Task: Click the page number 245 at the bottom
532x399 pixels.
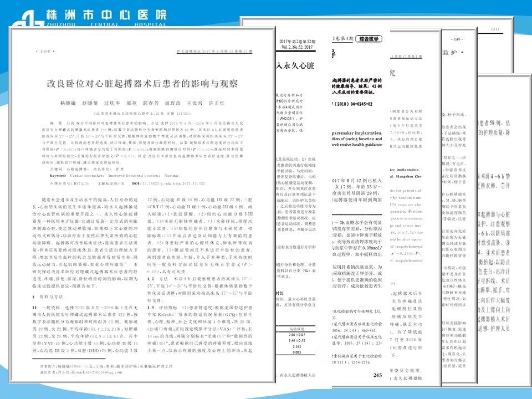Action: pyautogui.click(x=378, y=375)
